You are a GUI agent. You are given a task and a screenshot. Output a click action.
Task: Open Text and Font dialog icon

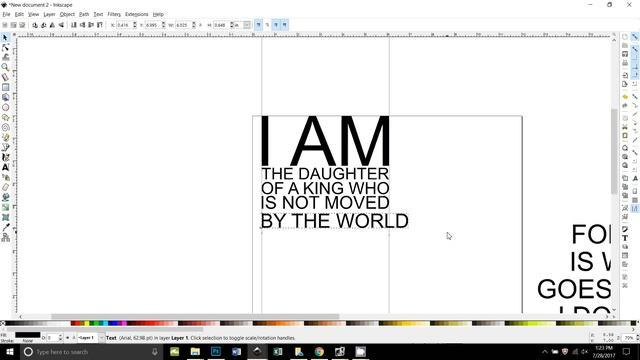[625, 238]
